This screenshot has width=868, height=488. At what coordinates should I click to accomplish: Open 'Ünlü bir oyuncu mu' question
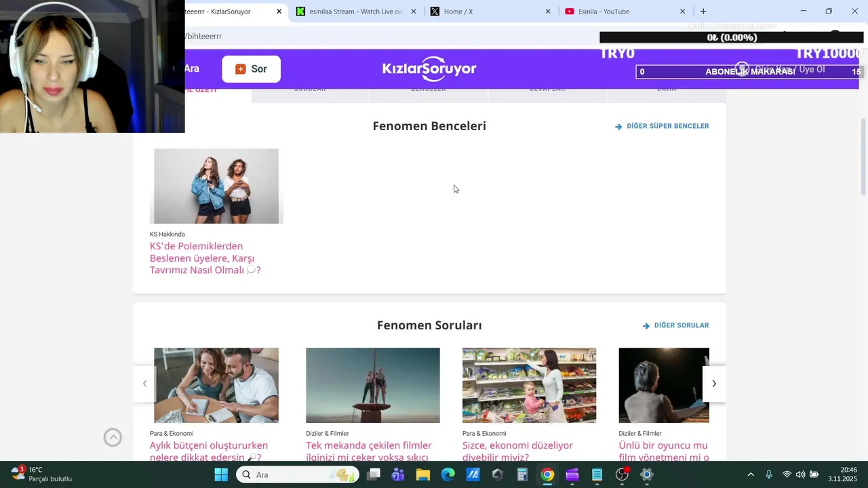664,451
